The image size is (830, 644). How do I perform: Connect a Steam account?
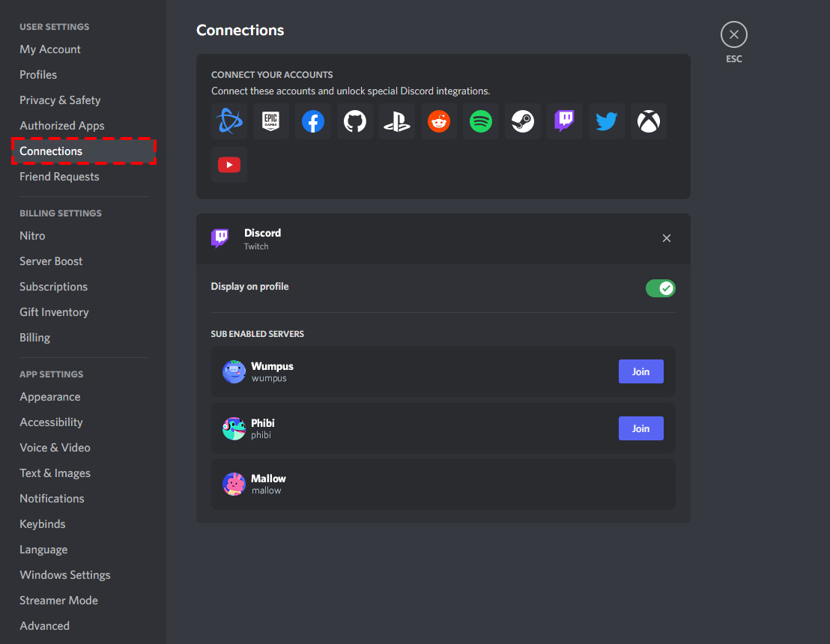click(522, 121)
